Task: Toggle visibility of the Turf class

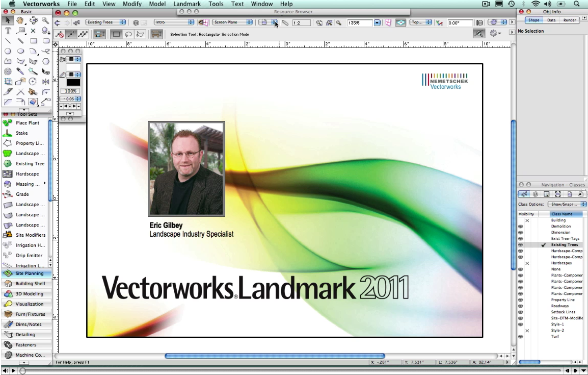Action: click(521, 337)
